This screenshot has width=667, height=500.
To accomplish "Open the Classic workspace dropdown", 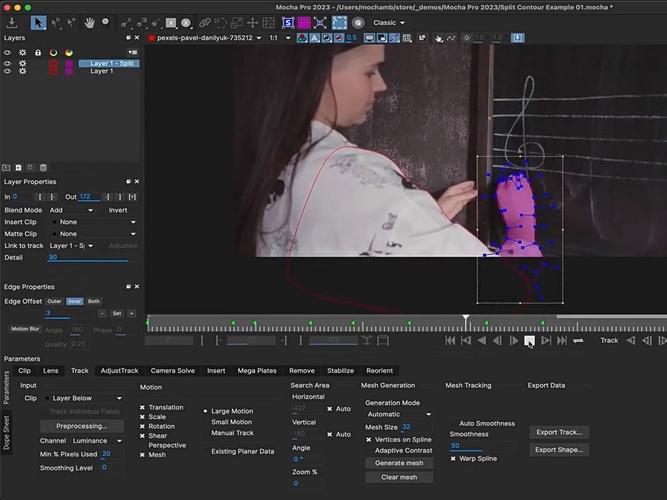I will pyautogui.click(x=388, y=23).
